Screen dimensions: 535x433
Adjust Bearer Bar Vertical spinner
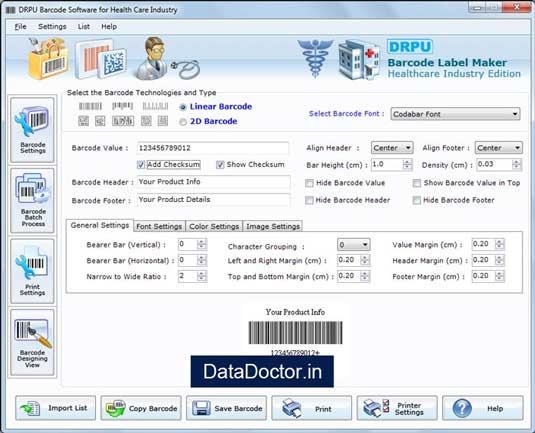coord(202,244)
